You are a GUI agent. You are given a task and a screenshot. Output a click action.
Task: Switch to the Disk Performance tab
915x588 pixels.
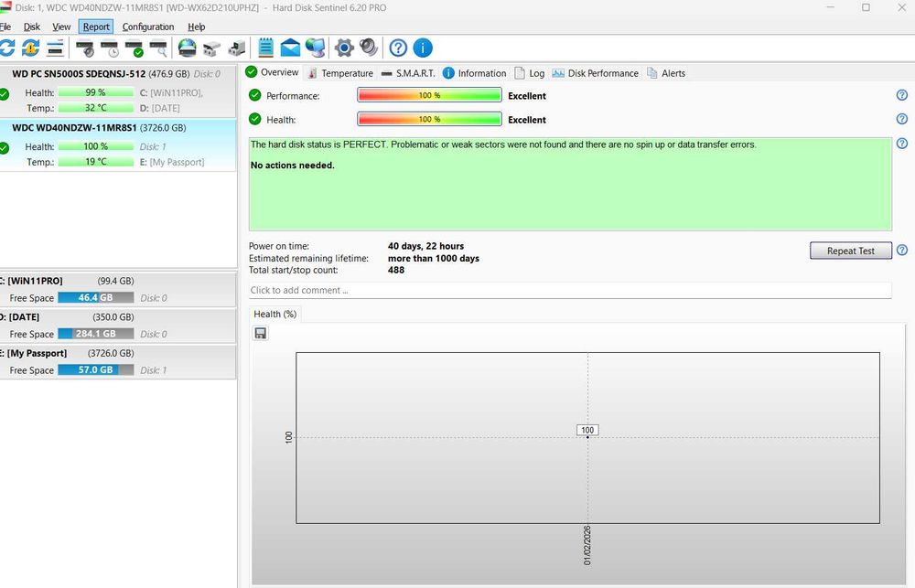(596, 73)
